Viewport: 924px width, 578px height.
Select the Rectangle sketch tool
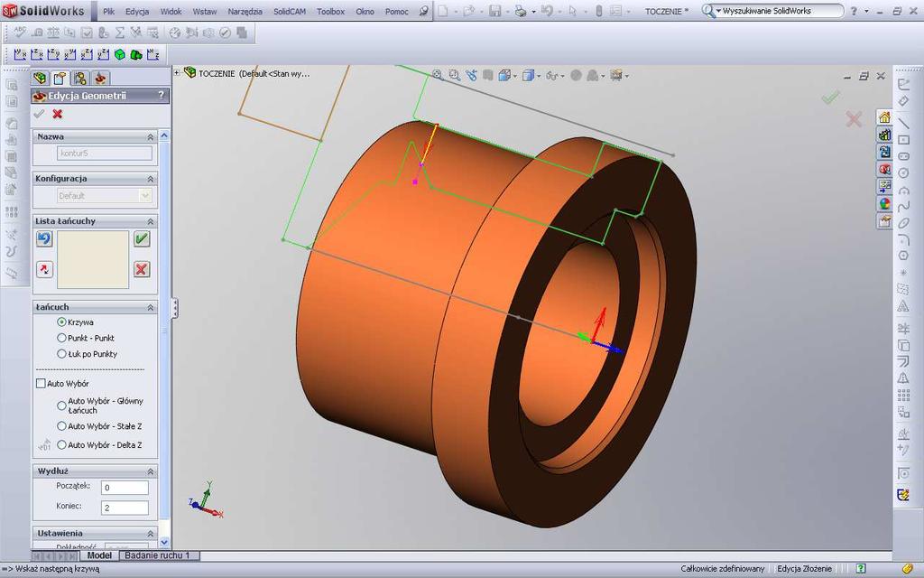[x=903, y=140]
